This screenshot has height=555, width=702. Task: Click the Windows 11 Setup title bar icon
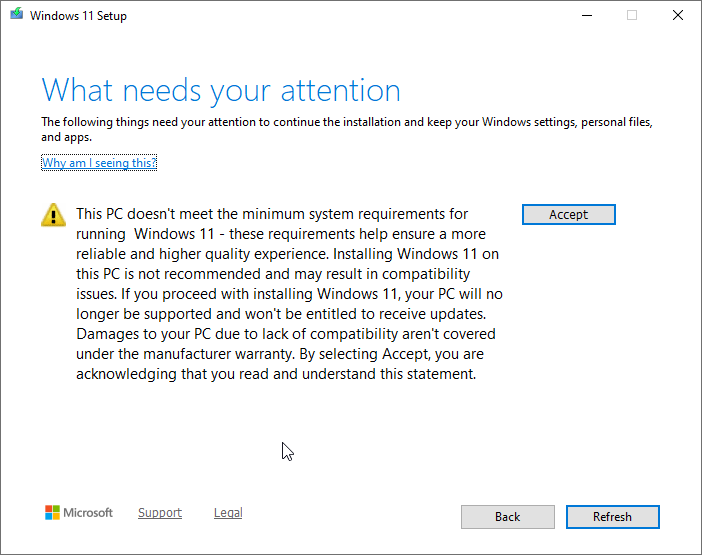pos(16,16)
